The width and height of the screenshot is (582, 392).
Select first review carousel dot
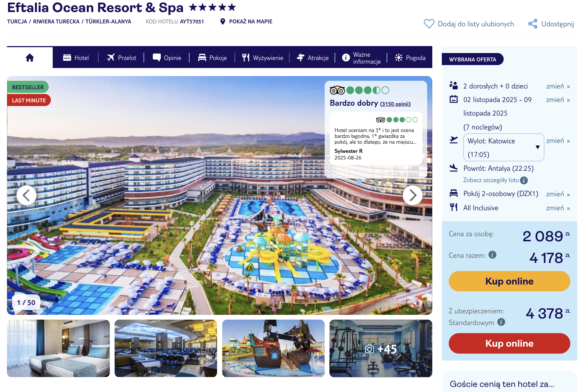[x=359, y=181]
